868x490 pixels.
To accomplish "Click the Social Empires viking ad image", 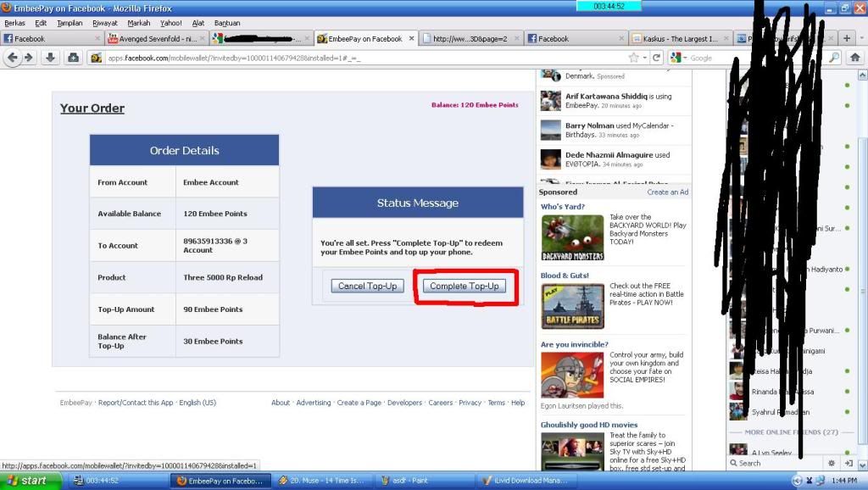I will [572, 376].
